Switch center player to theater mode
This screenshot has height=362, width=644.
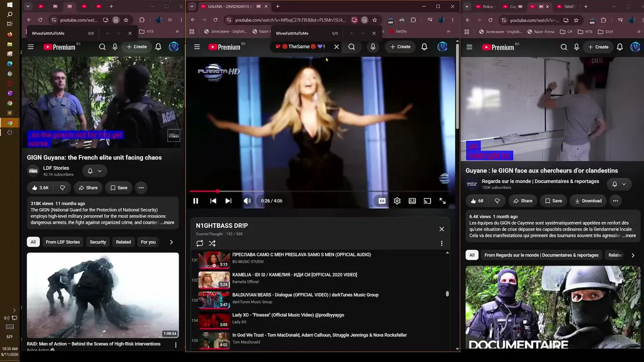(x=412, y=201)
